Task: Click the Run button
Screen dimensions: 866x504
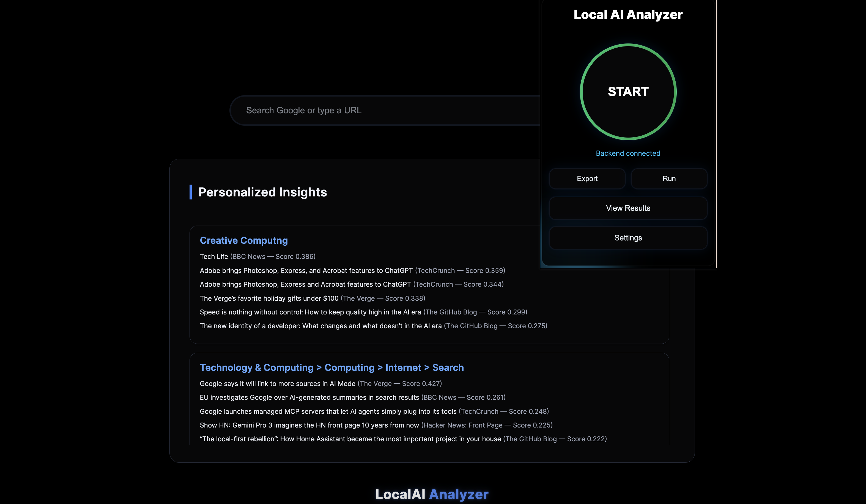Action: coord(669,179)
